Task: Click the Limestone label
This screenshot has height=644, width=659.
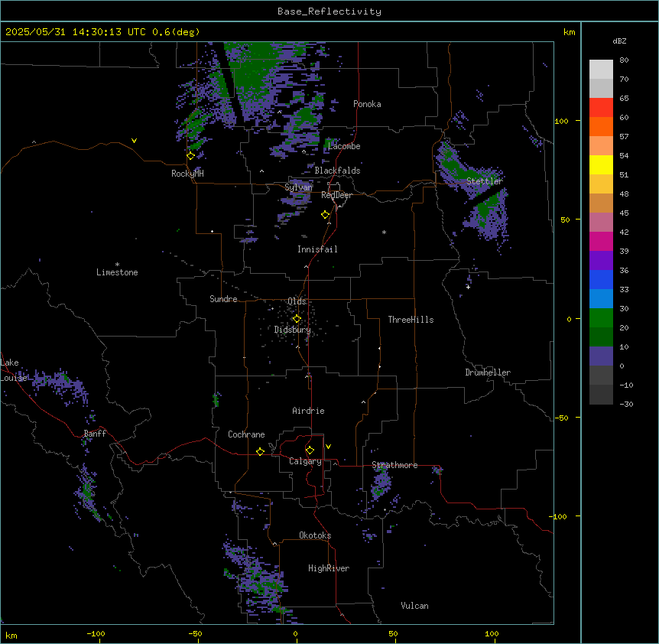Action: pyautogui.click(x=117, y=272)
